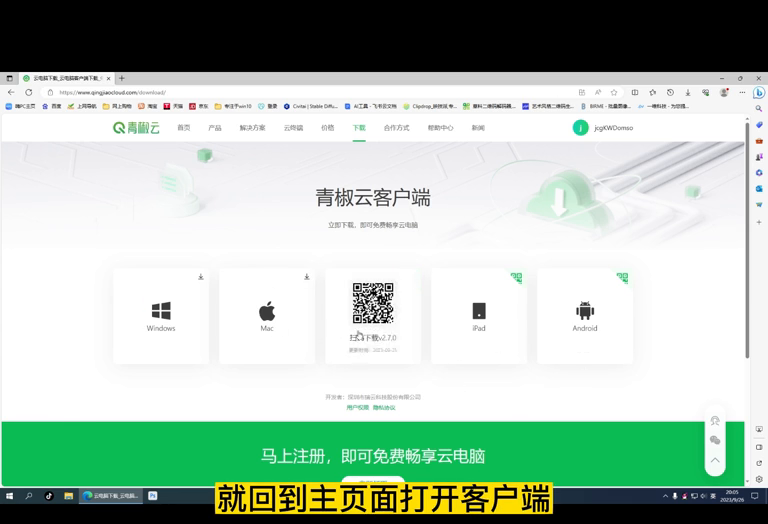Image resolution: width=768 pixels, height=524 pixels.
Task: Open the 京东 bookmark
Action: [199, 106]
